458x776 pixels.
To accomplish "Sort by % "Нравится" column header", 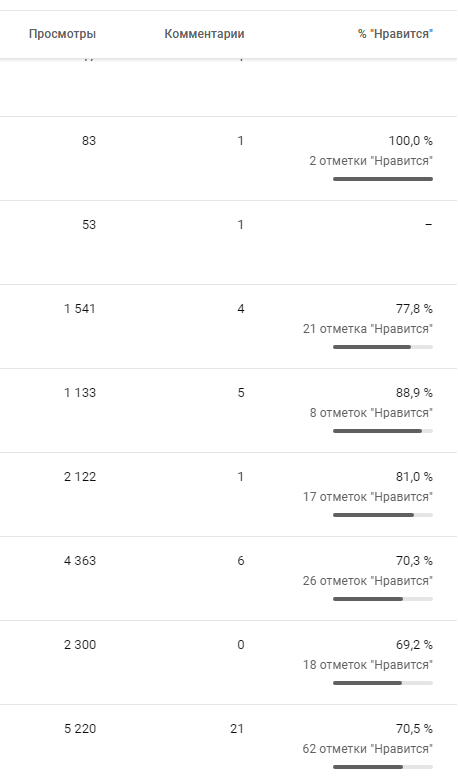I will (395, 34).
